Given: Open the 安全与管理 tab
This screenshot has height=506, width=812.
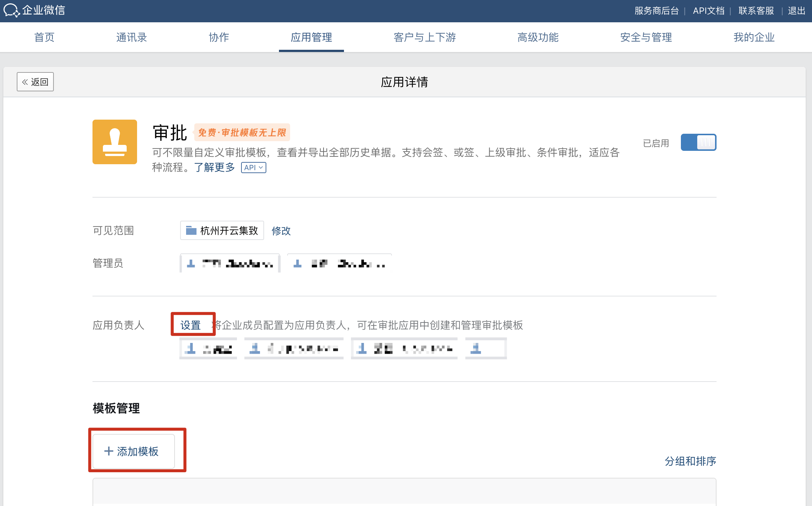Looking at the screenshot, I should pyautogui.click(x=646, y=37).
